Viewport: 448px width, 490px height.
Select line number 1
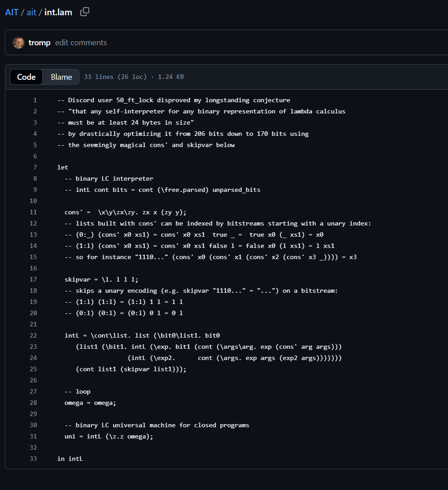coord(35,100)
